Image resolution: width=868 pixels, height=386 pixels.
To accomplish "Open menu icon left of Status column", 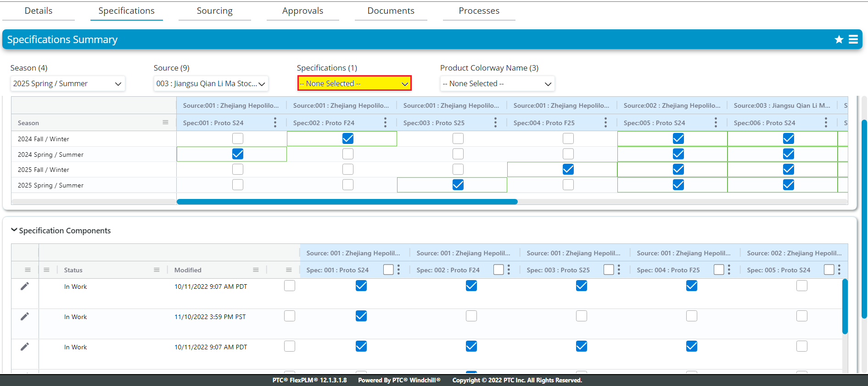I will click(x=46, y=270).
